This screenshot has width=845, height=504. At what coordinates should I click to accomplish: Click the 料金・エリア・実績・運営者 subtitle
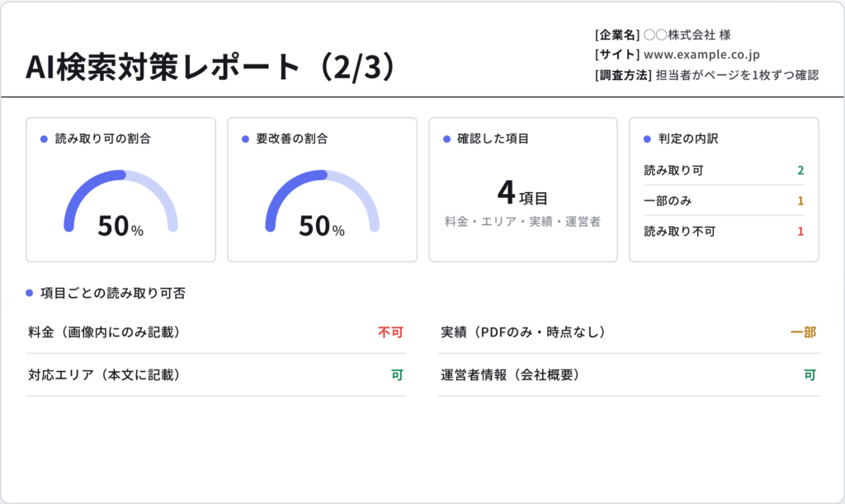pos(522,222)
